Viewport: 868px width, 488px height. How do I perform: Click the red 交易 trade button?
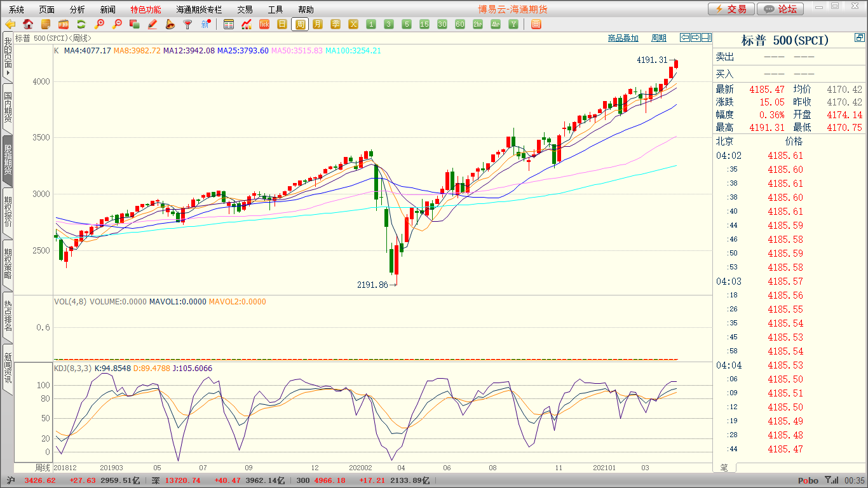pyautogui.click(x=731, y=9)
